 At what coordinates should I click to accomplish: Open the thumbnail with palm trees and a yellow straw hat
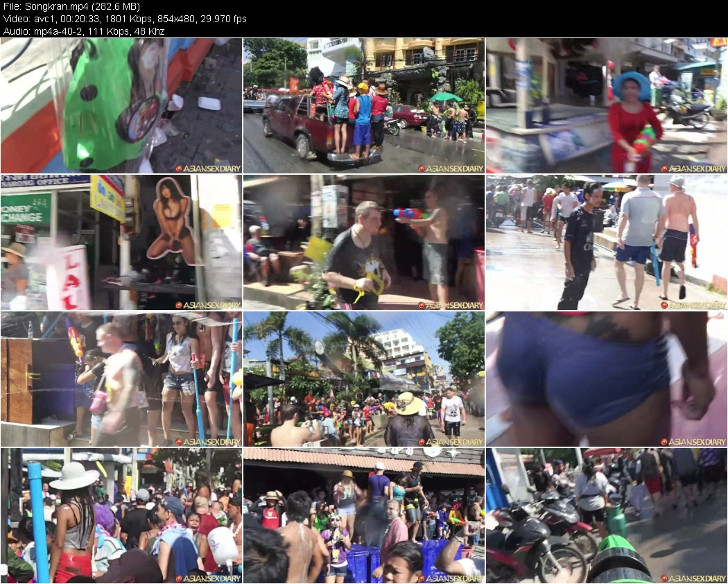pos(364,379)
